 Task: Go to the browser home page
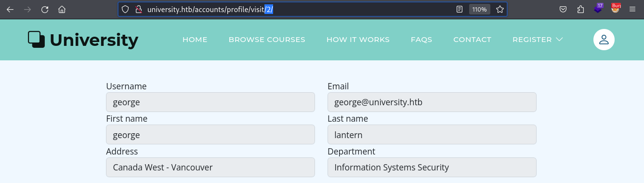62,9
